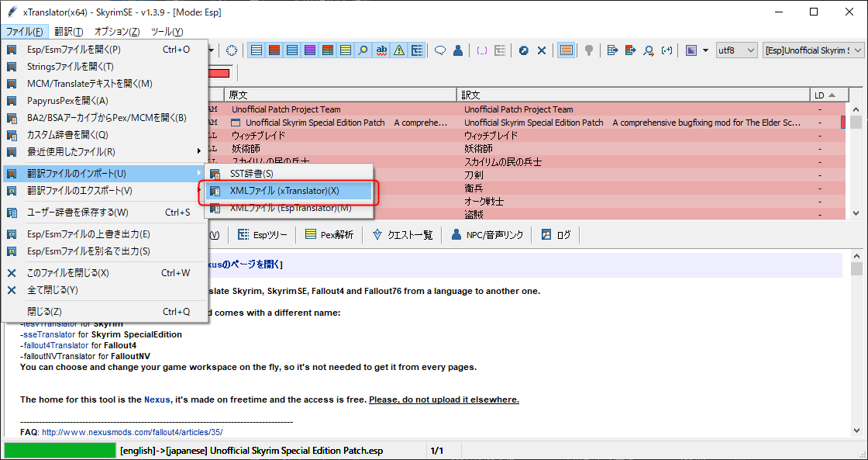Open the ツール(Y) menu
The width and height of the screenshot is (868, 460).
coord(167,32)
